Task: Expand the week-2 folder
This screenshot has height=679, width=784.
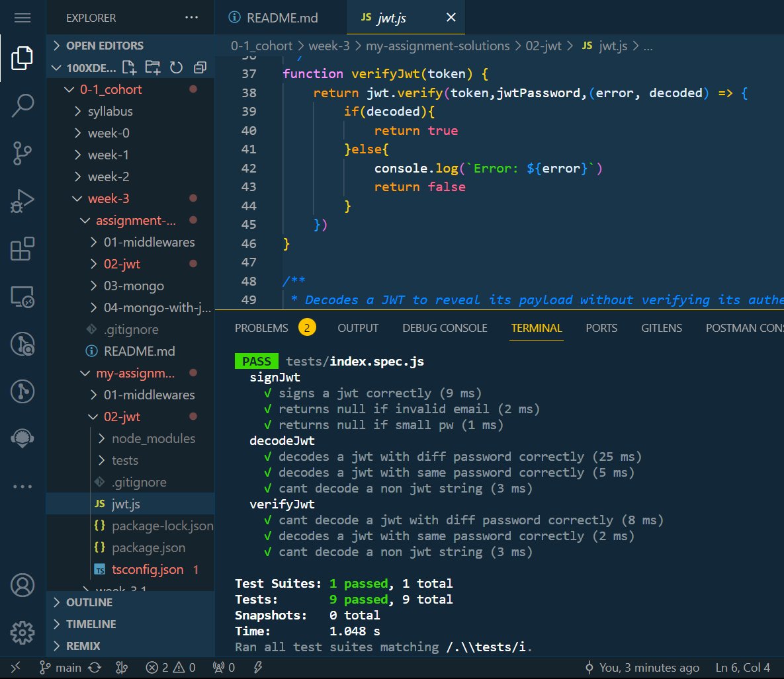Action: point(130,177)
